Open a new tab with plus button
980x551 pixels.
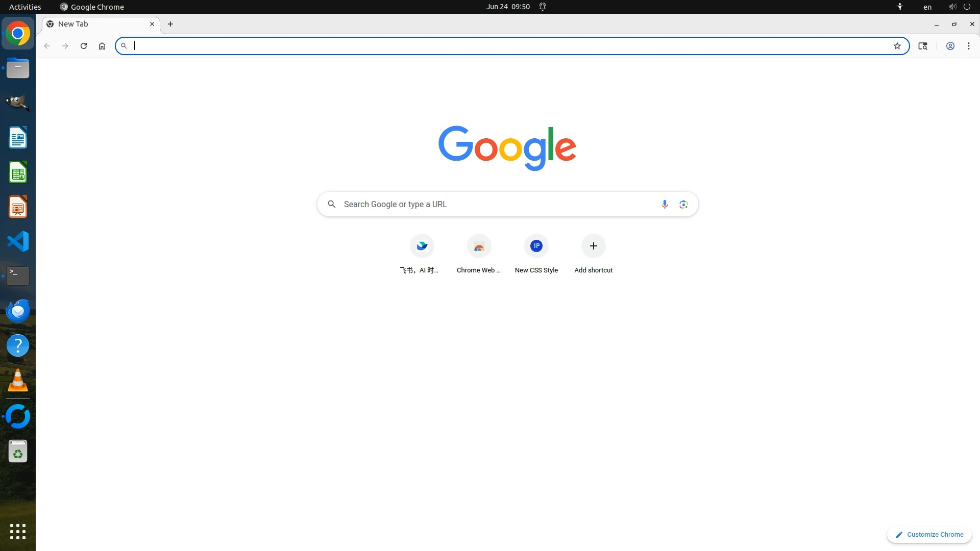[170, 24]
